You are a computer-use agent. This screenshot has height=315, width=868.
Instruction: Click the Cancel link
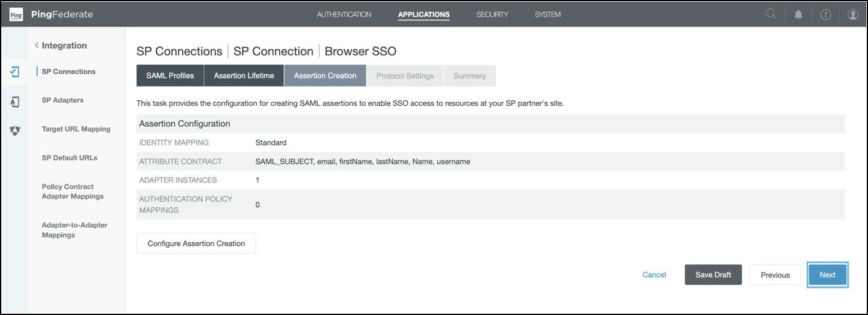[x=654, y=275]
